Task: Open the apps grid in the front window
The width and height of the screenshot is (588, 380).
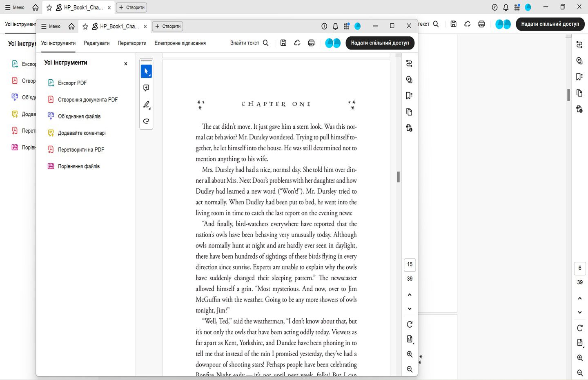Action: pos(347,26)
